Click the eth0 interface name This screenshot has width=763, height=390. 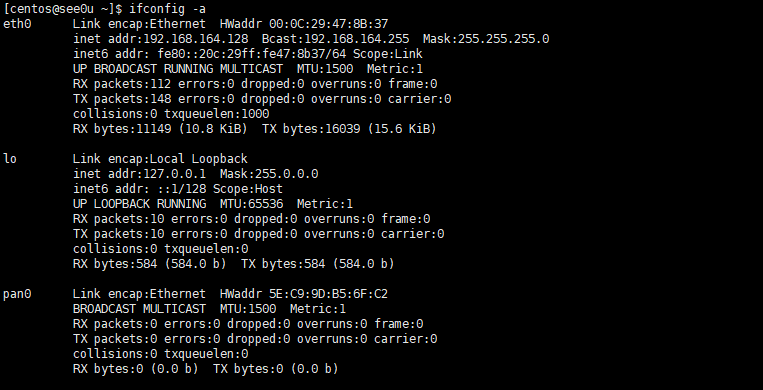[x=17, y=24]
